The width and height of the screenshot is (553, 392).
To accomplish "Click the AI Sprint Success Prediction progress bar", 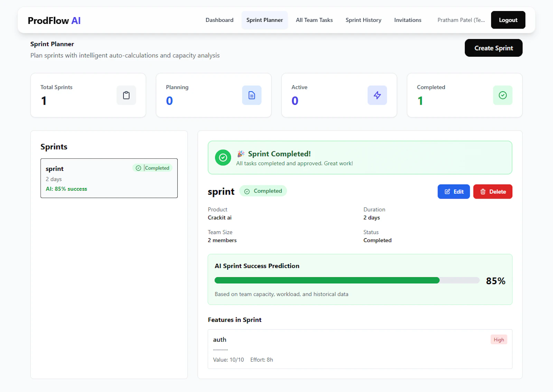I will (346, 280).
